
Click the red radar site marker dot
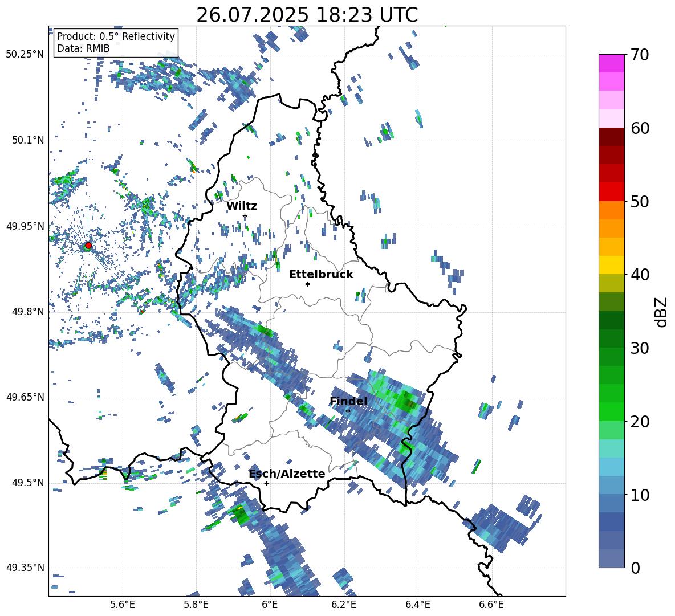point(88,246)
